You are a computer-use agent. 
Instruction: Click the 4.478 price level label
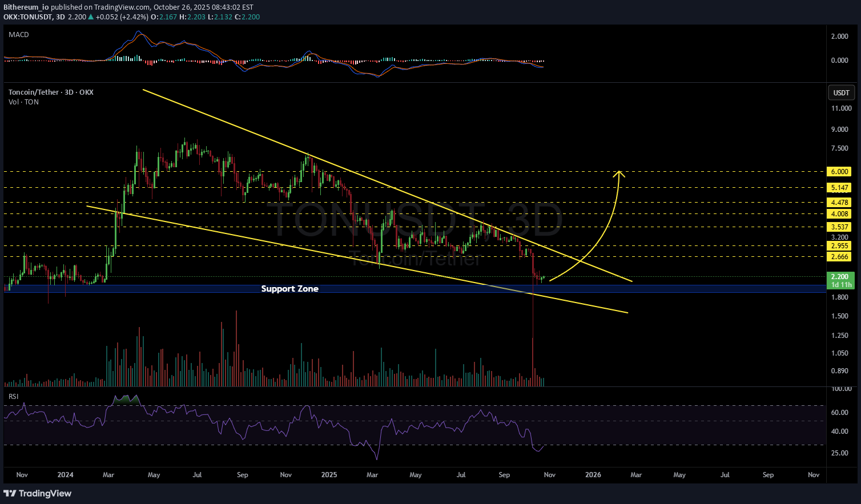tap(839, 203)
